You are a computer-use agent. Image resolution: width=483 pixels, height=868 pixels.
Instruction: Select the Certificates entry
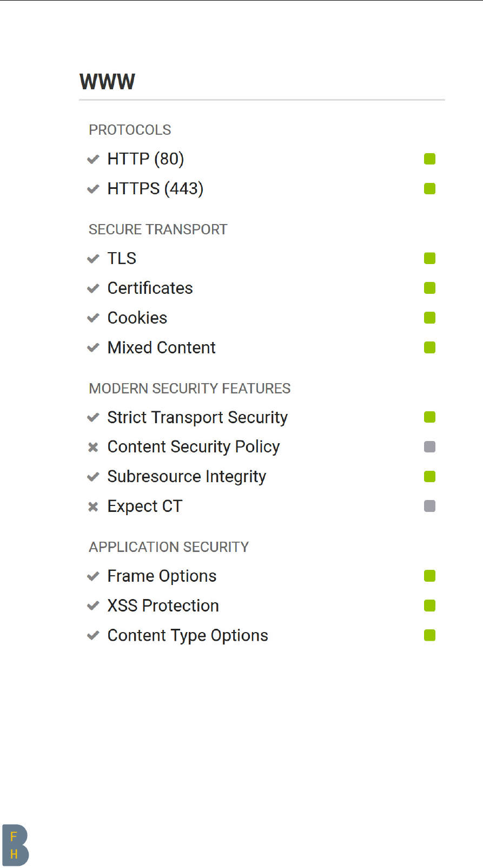click(150, 288)
